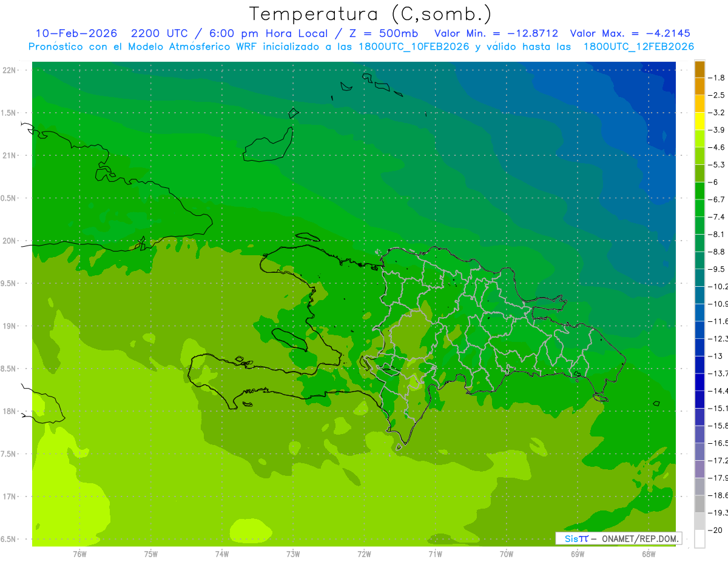Click the '73W' longitude axis label

tap(293, 554)
